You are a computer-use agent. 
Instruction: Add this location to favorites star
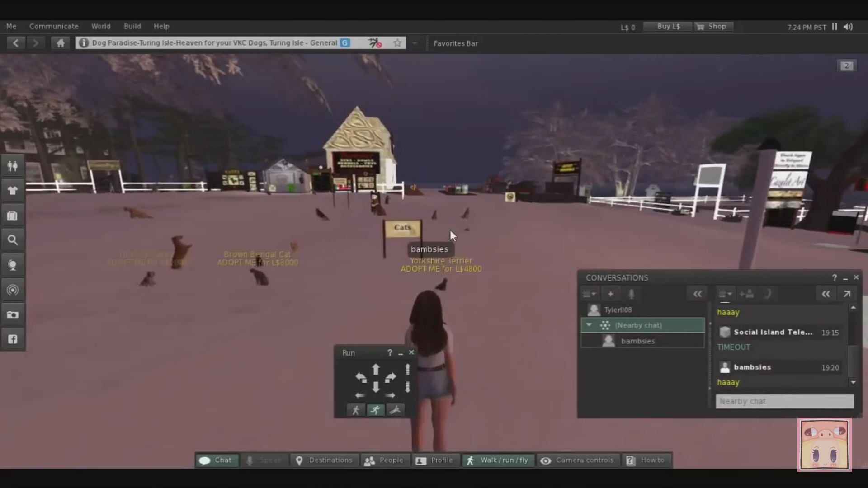pyautogui.click(x=397, y=43)
